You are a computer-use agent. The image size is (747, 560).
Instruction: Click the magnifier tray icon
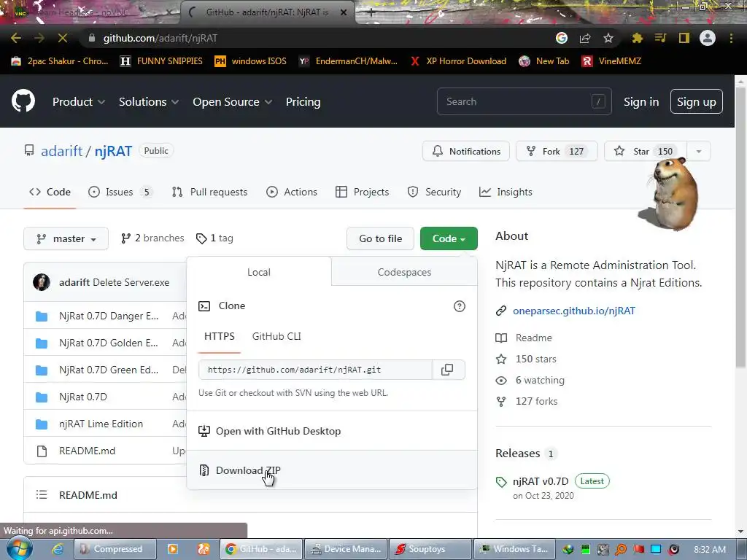coord(621,550)
